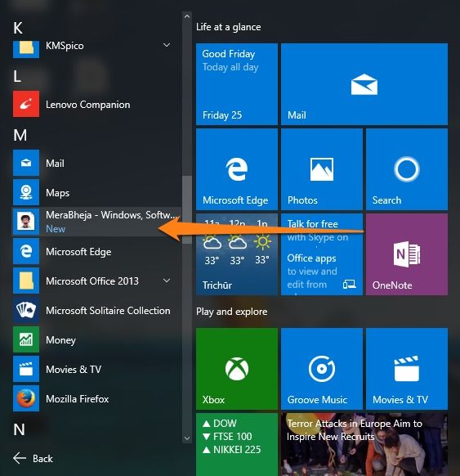Open Trichūr weather tile
The width and height of the screenshot is (460, 476).
pyautogui.click(x=237, y=254)
